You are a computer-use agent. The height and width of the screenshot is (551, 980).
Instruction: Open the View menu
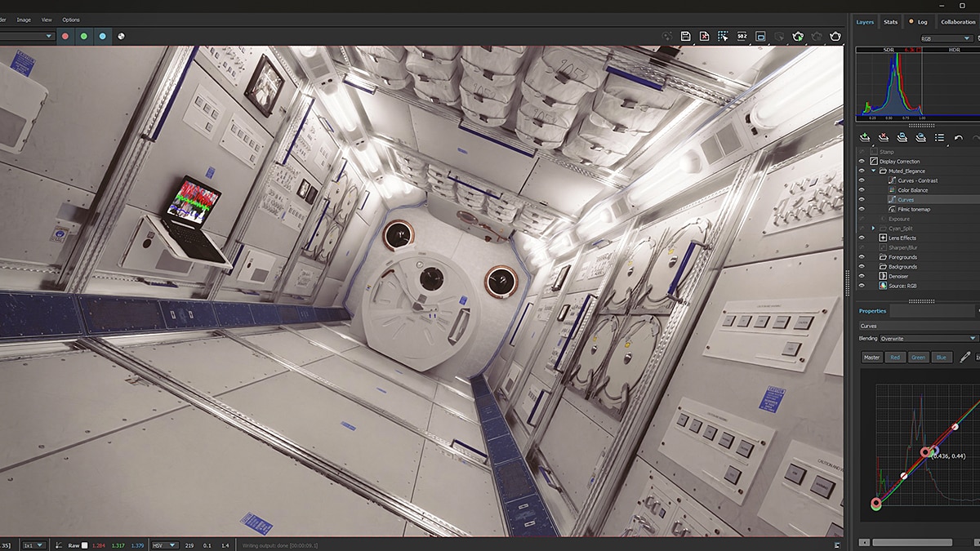[x=47, y=20]
